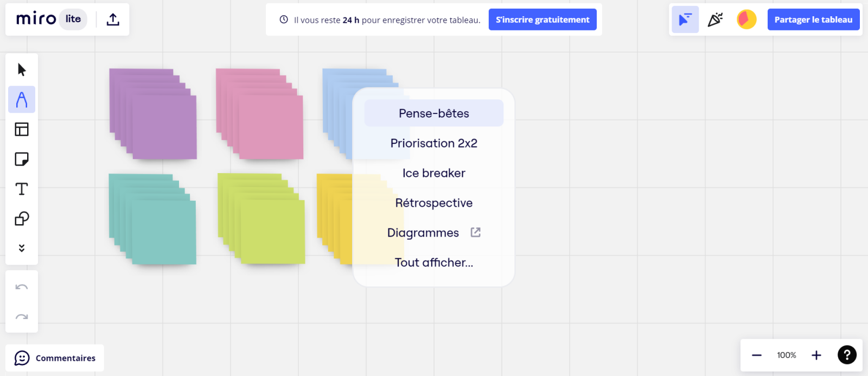Click Partager le tableau button
The width and height of the screenshot is (868, 376).
[x=813, y=20]
